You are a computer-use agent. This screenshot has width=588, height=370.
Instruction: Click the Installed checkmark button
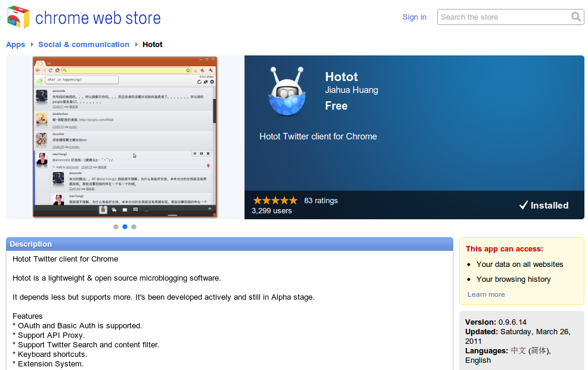(x=544, y=205)
